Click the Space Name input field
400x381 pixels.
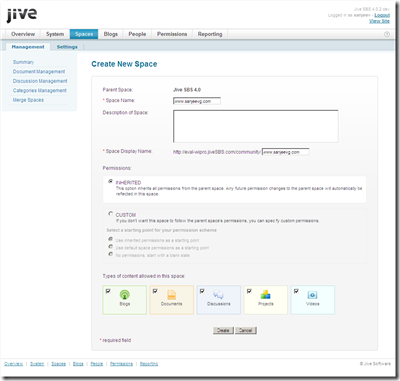[197, 101]
